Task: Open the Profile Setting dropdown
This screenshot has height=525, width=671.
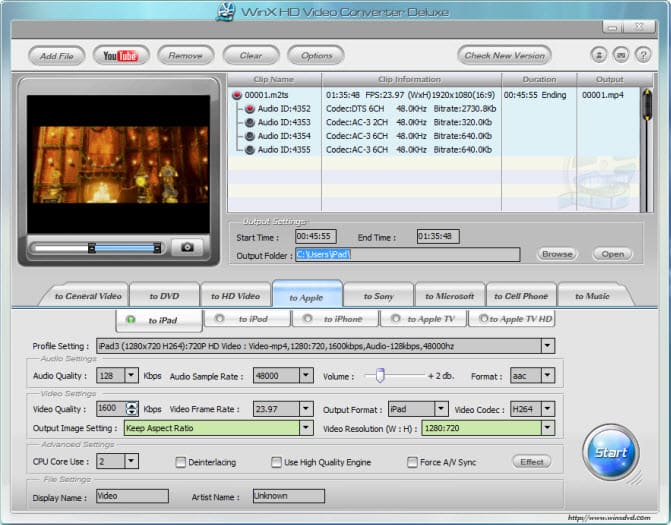Action: tap(547, 346)
